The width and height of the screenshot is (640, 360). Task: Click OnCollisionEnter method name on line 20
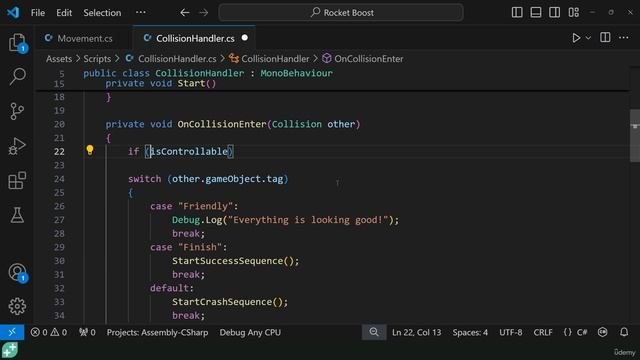[x=222, y=124]
